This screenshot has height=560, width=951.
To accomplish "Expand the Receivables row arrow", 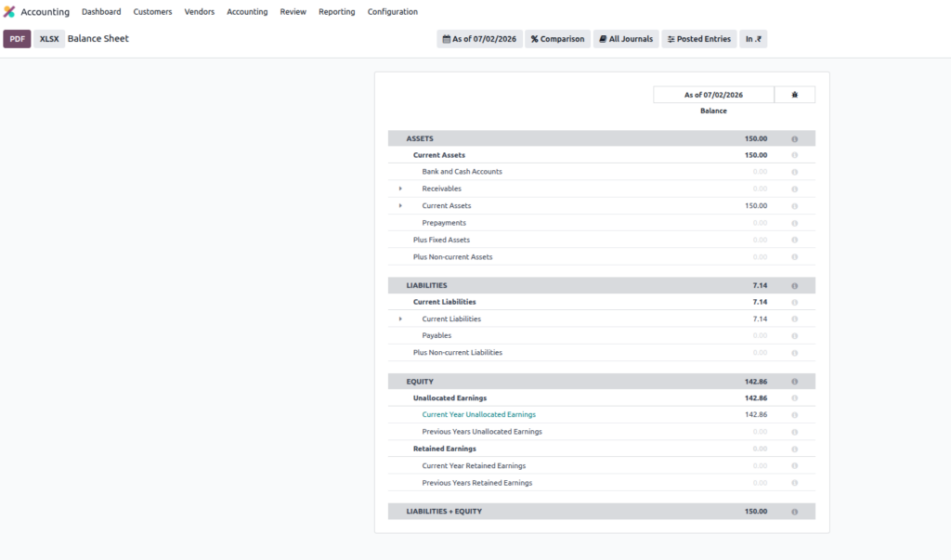I will tap(400, 189).
